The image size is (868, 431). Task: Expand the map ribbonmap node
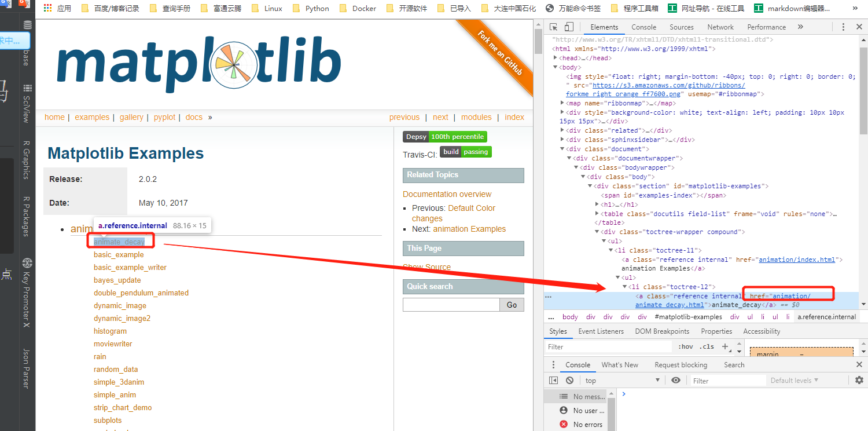tap(562, 103)
